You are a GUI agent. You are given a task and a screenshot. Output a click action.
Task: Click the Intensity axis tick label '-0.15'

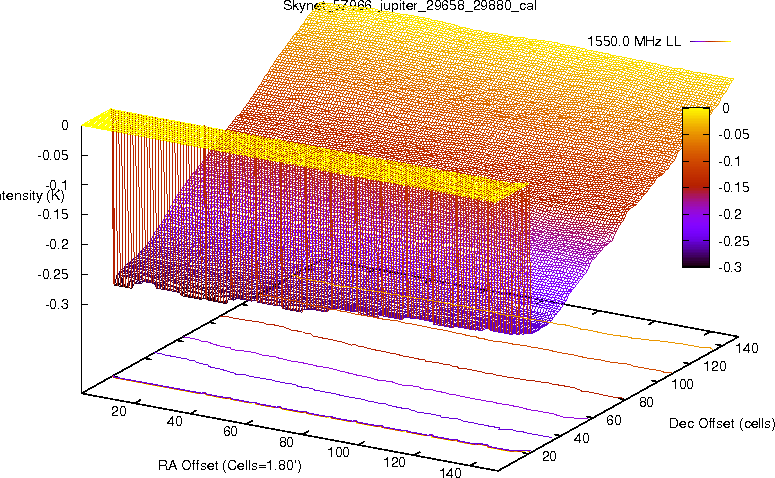(x=53, y=215)
